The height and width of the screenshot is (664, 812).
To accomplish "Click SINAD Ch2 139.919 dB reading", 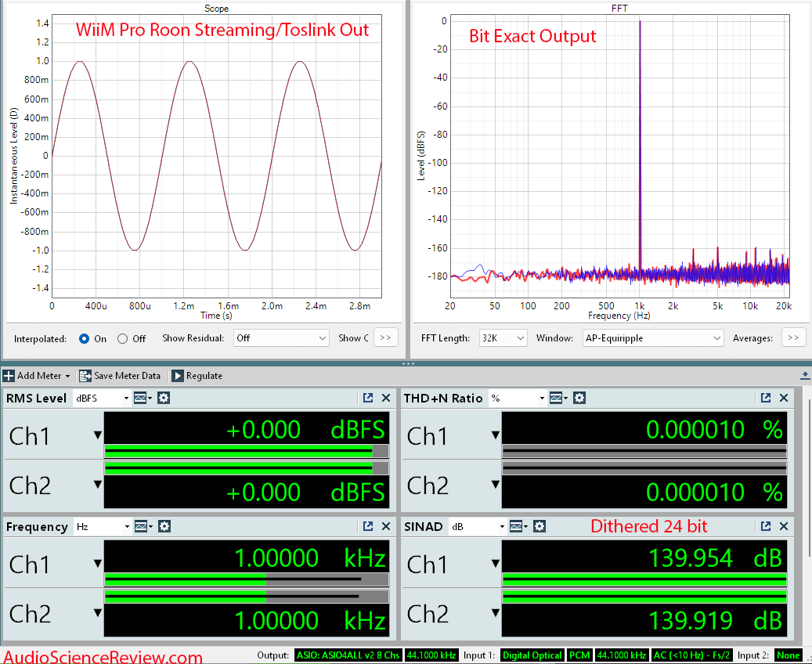I will (715, 620).
